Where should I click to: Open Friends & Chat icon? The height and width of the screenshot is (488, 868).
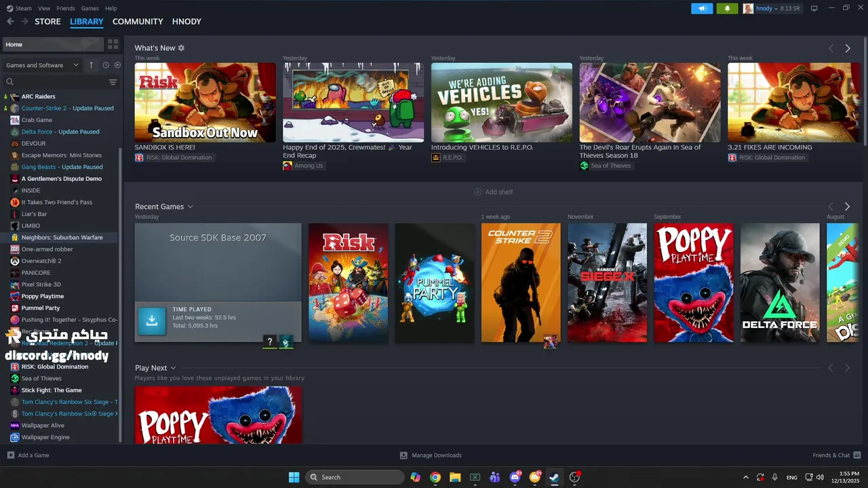857,455
